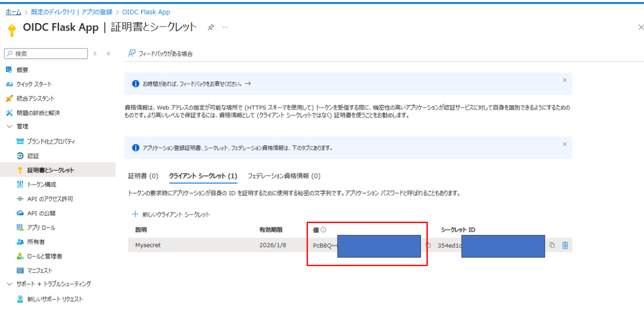Click the feedback person icon in the toolbar
Viewport: 644px width, 310px height.
click(x=132, y=53)
